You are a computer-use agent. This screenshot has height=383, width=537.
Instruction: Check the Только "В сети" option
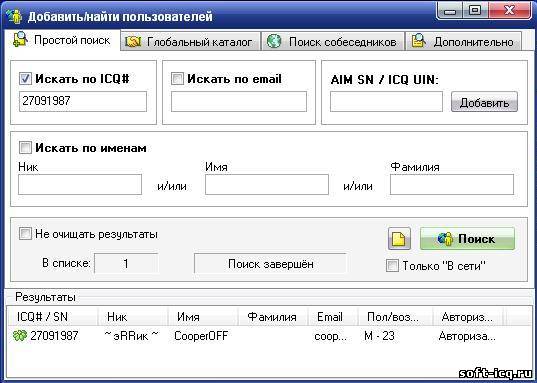click(x=392, y=266)
